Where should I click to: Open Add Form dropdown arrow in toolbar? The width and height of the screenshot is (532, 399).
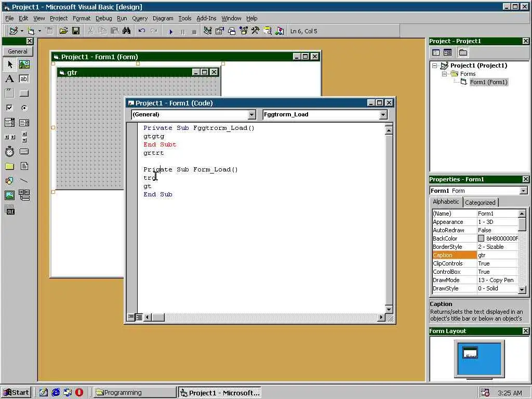pos(39,31)
